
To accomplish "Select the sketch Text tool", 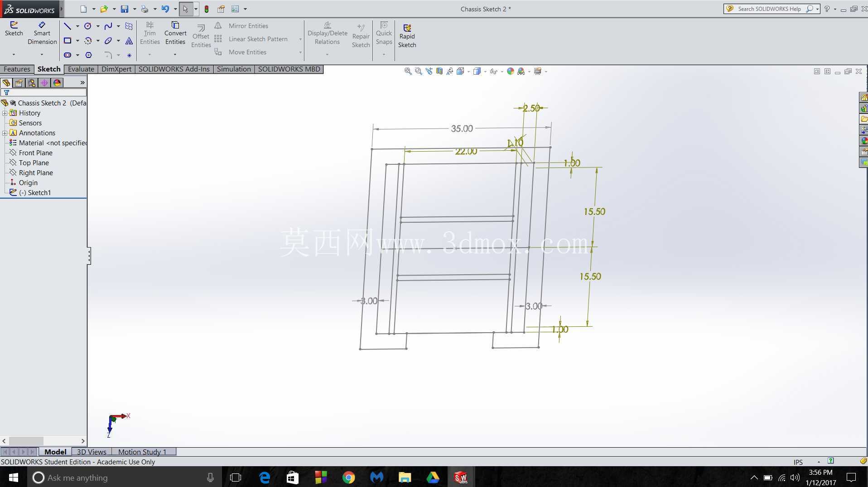I will [129, 41].
